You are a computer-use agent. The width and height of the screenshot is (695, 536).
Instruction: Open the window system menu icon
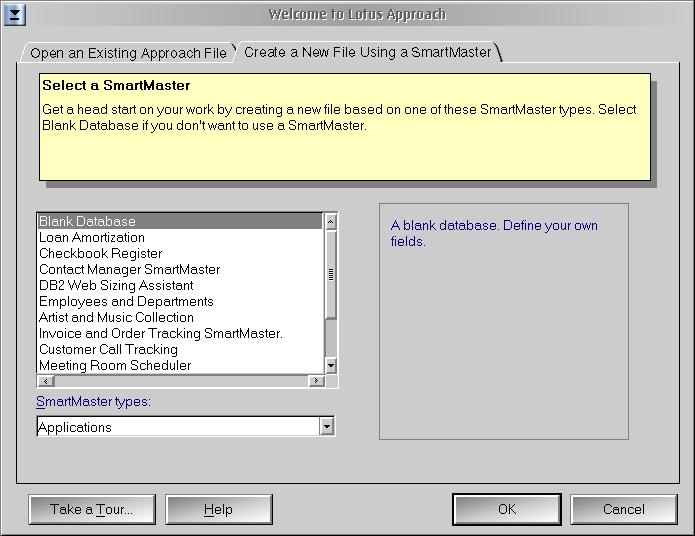(x=14, y=15)
